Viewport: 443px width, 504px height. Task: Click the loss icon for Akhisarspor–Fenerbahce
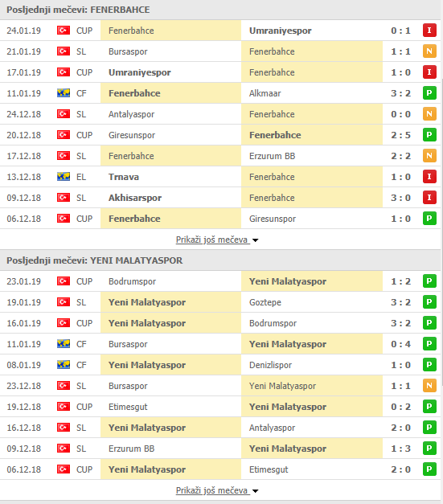coord(429,198)
